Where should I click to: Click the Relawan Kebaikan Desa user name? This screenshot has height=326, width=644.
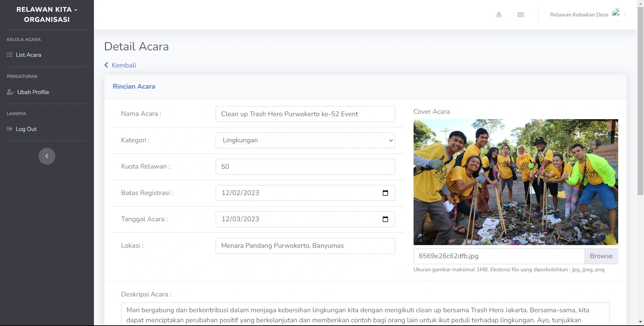click(x=579, y=15)
